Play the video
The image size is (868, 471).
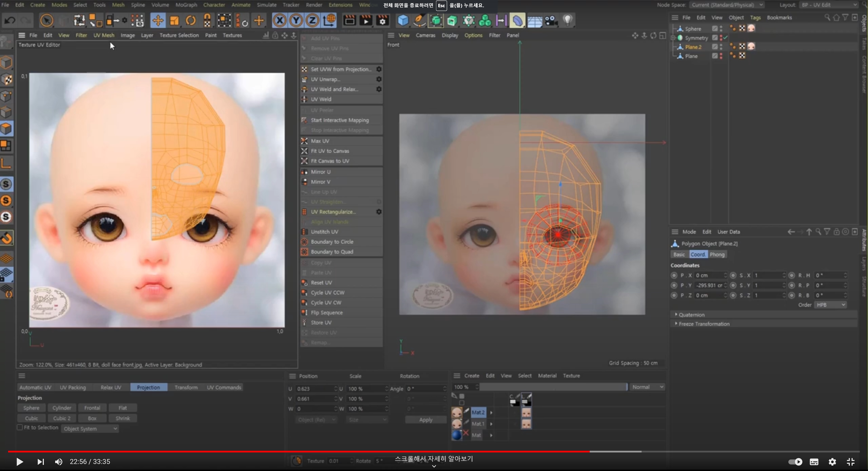[x=19, y=462]
